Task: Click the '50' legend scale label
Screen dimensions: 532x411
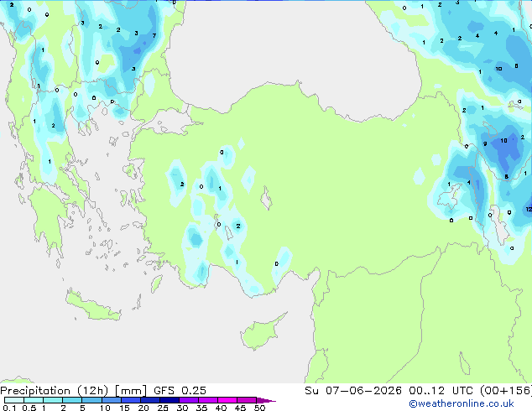Action: [x=259, y=408]
